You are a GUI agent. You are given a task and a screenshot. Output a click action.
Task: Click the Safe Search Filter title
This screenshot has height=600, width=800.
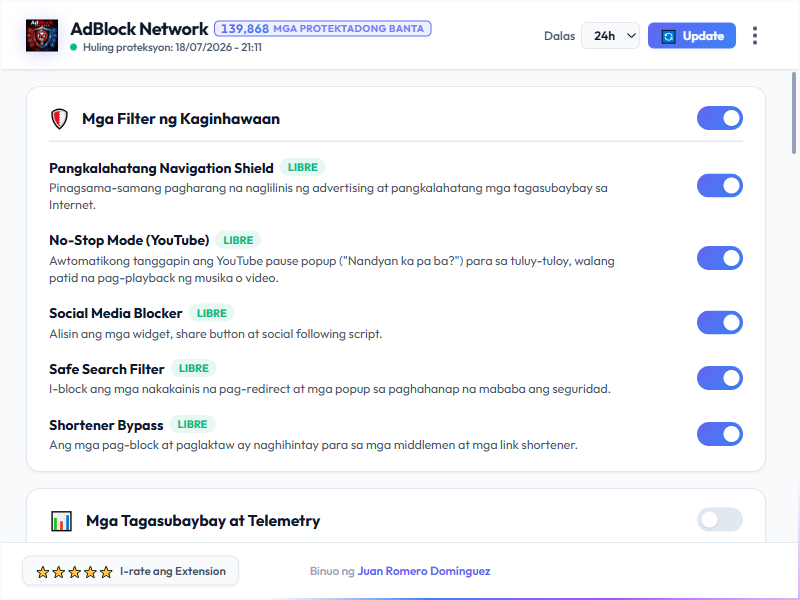107,369
